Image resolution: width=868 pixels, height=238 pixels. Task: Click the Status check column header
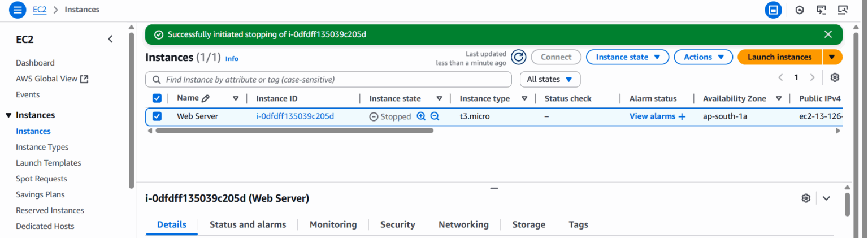point(568,98)
